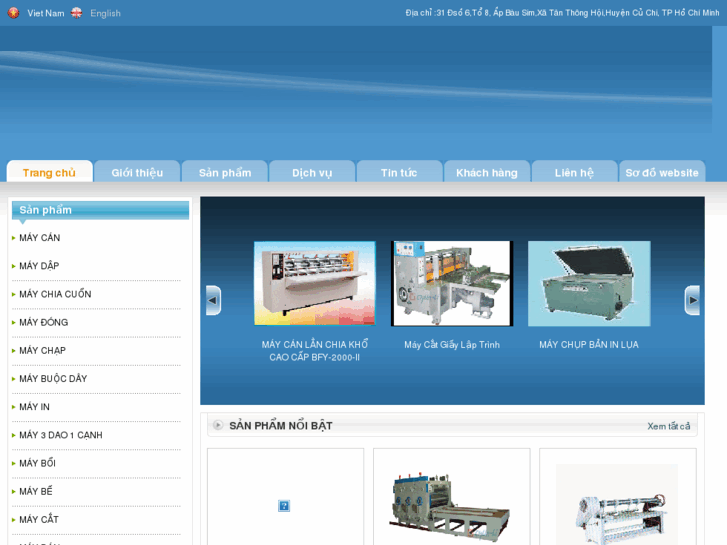
Task: Select MÁY IN category
Action: point(34,407)
